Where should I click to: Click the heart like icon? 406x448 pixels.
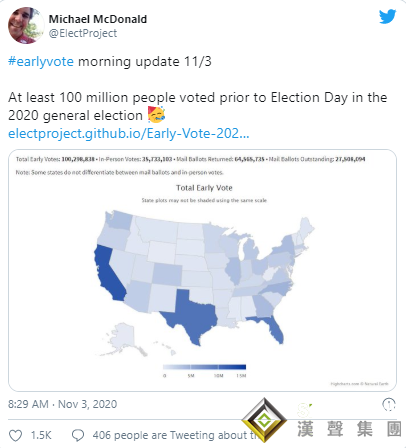15,435
